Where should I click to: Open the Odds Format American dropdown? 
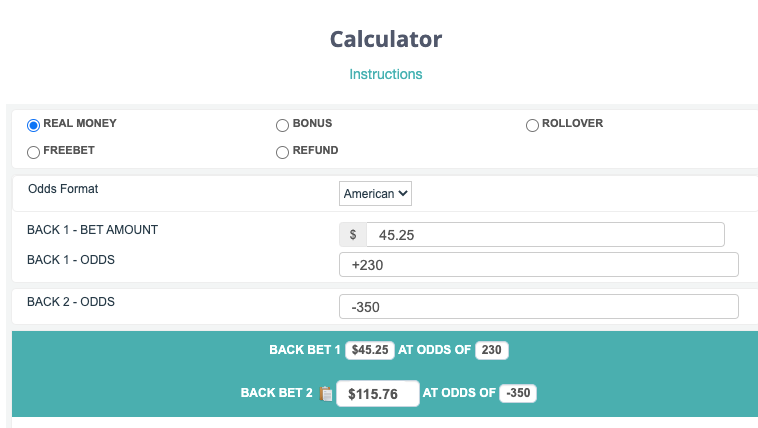tap(375, 193)
